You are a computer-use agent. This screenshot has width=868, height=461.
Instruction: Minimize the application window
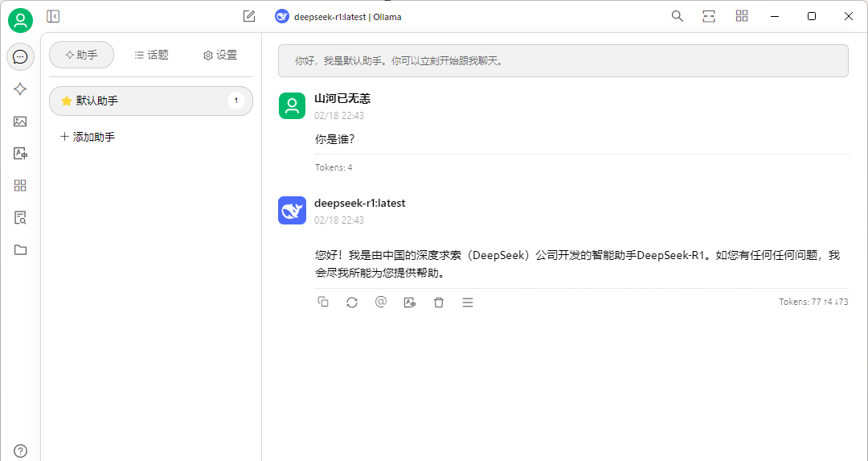tap(775, 17)
